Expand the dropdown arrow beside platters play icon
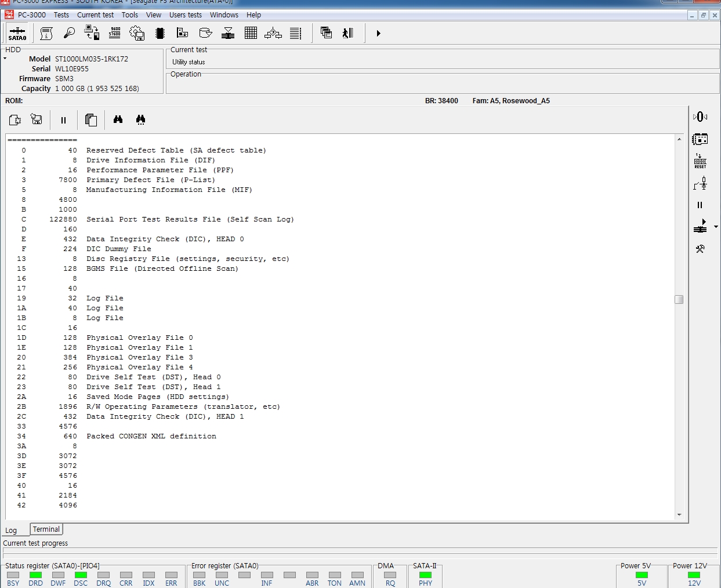 pyautogui.click(x=716, y=227)
